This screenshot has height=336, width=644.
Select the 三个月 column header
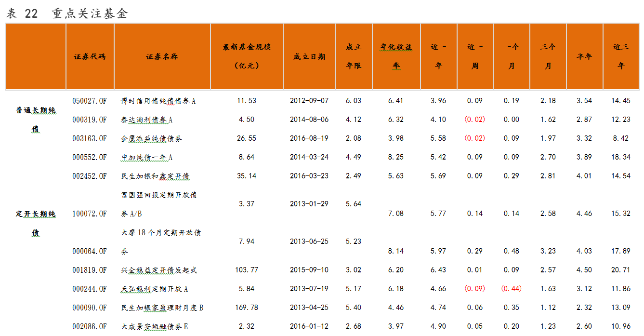click(548, 56)
